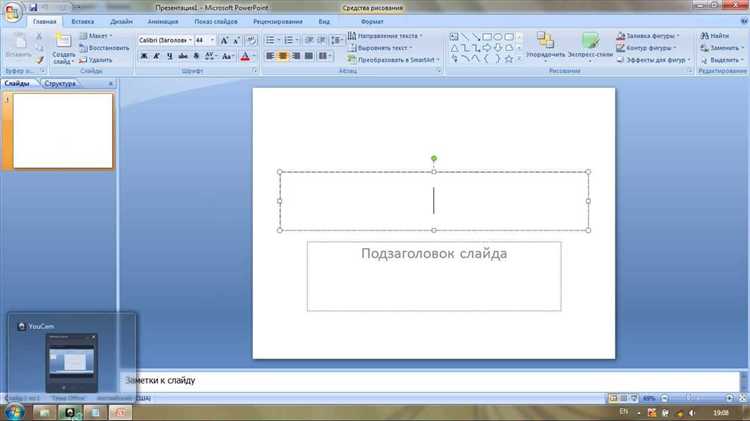Screen dimensions: 750x421
Task: Toggle italic К formatting
Action: [156, 56]
